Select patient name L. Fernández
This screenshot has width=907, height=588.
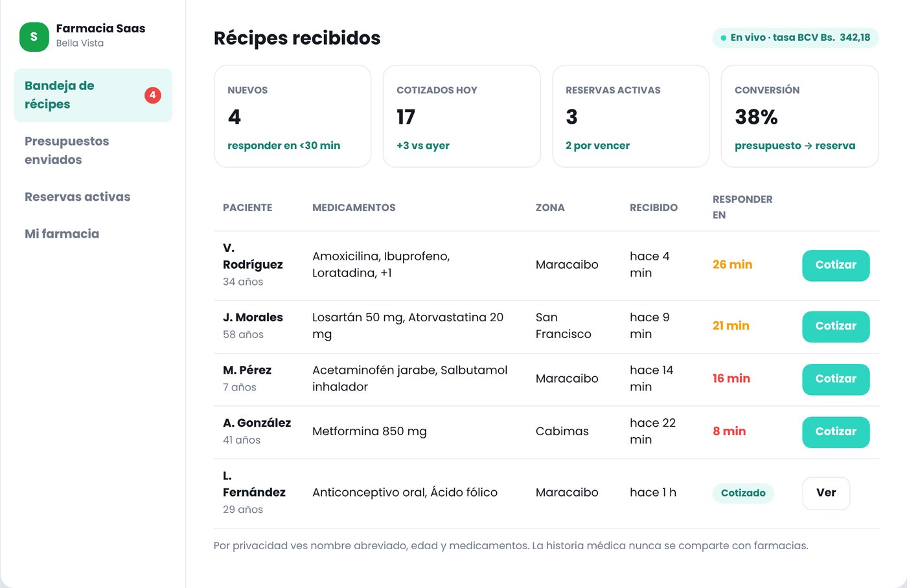[254, 484]
